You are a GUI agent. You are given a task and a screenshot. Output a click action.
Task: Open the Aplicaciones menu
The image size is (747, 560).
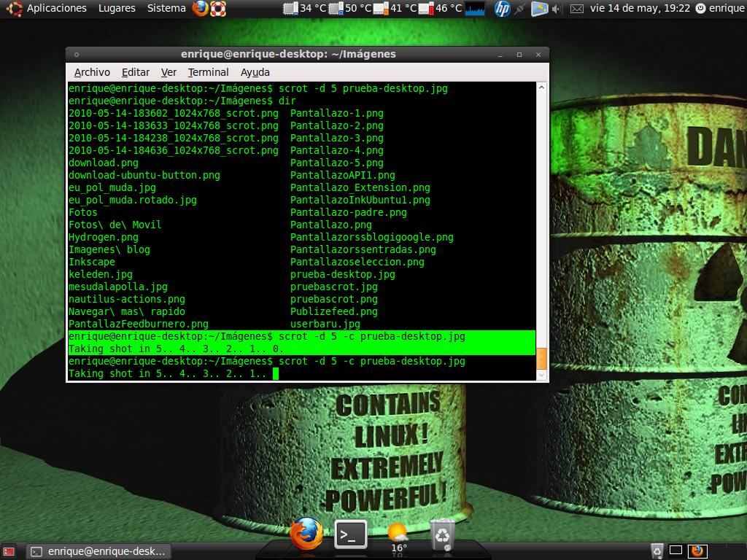click(57, 8)
